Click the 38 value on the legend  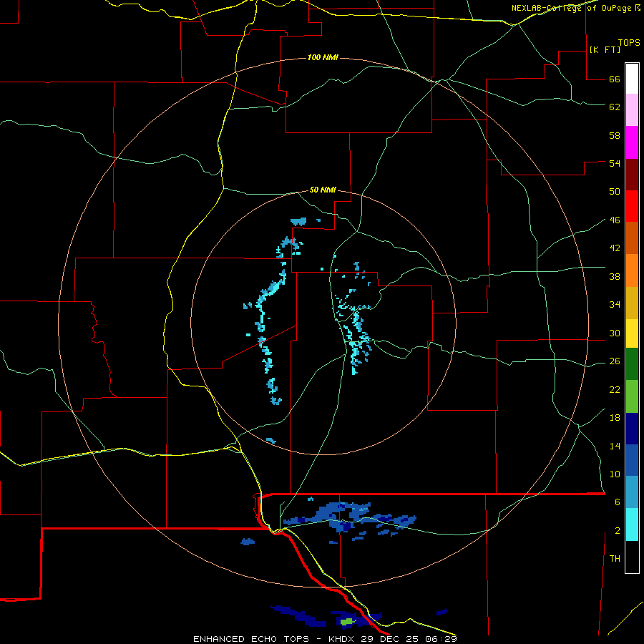click(615, 276)
